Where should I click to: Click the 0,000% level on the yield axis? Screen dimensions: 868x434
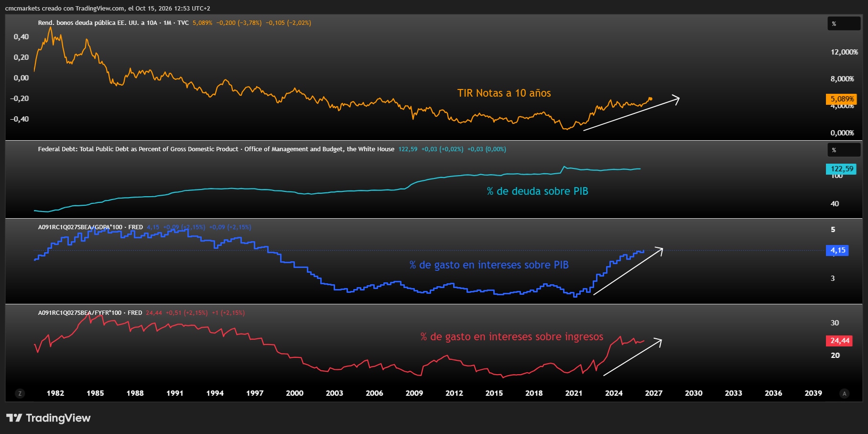pyautogui.click(x=842, y=133)
